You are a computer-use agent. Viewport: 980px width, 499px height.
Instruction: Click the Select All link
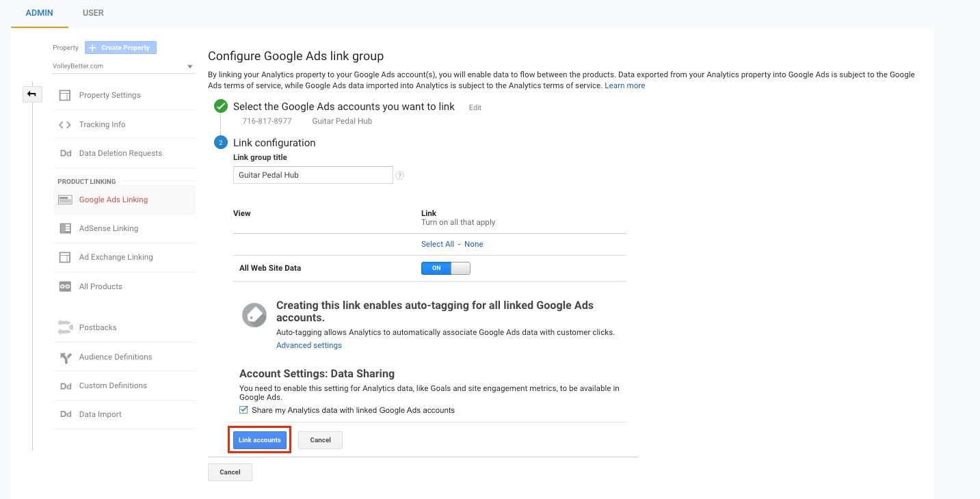[x=438, y=244]
